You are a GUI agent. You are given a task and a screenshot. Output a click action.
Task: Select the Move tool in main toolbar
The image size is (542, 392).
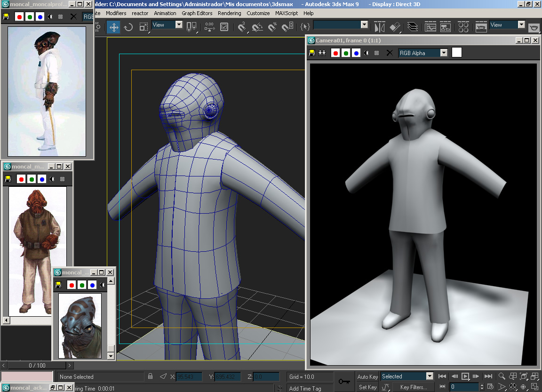(114, 27)
